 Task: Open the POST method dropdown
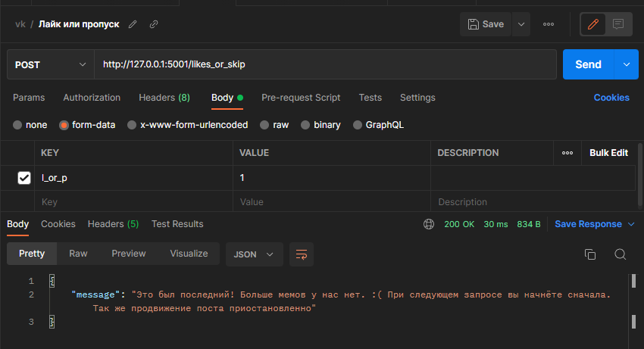pyautogui.click(x=51, y=64)
